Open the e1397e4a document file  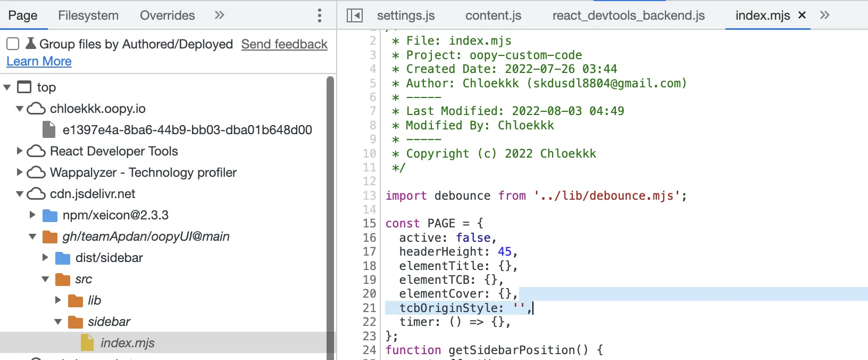187,130
